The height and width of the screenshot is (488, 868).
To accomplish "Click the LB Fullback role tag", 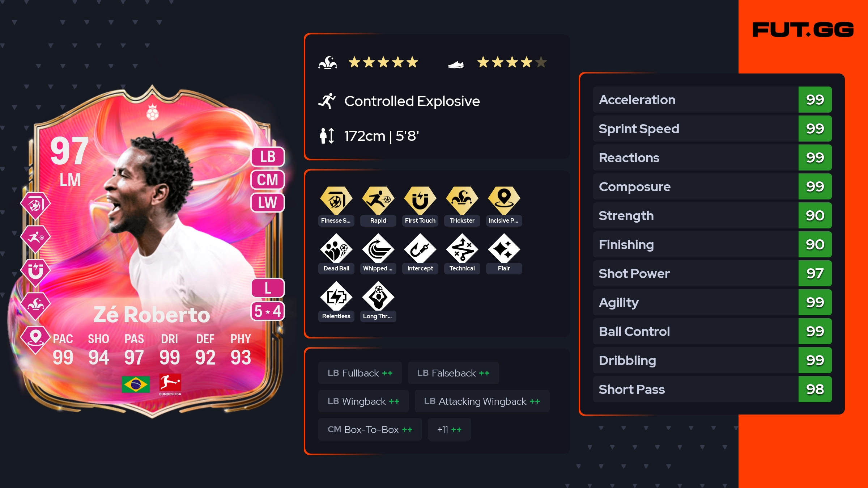I will tap(360, 373).
